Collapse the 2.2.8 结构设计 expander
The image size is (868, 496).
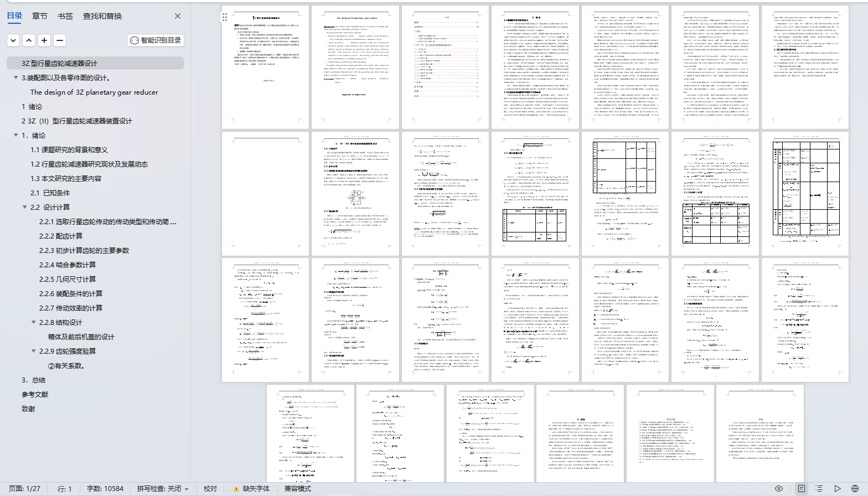point(33,322)
